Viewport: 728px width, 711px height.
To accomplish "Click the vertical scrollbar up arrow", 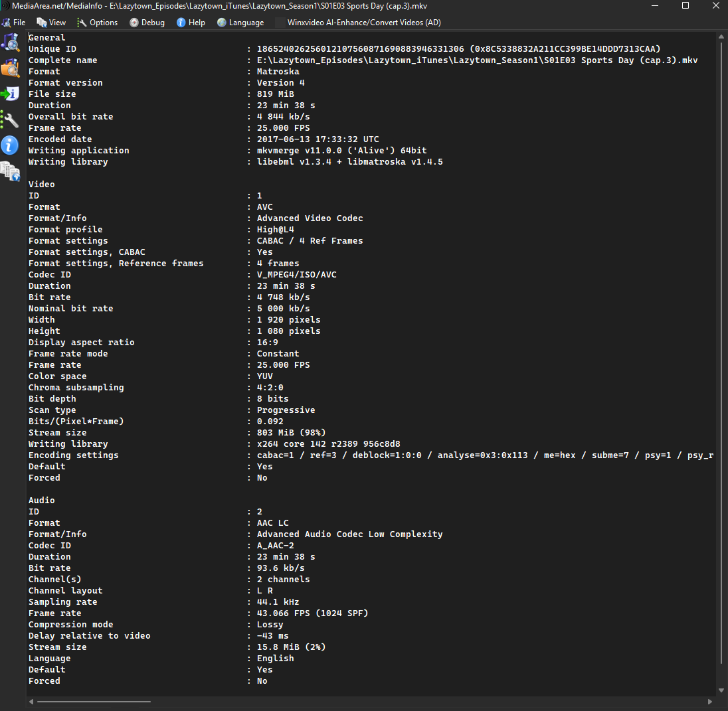I will pyautogui.click(x=721, y=37).
